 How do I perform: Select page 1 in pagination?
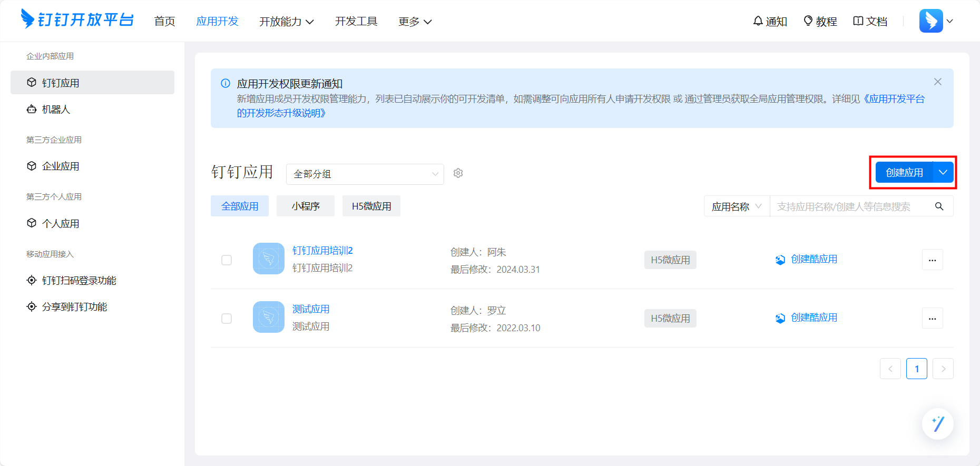click(917, 369)
